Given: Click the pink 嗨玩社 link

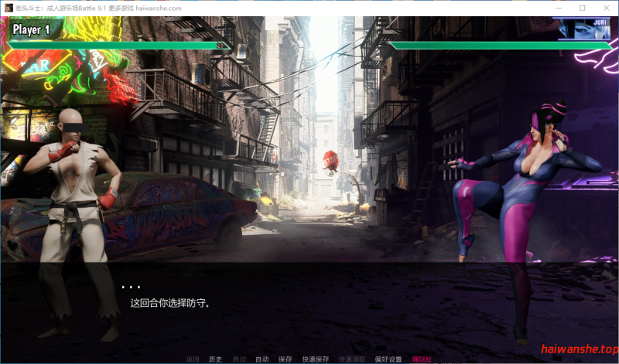Looking at the screenshot, I should coord(422,359).
